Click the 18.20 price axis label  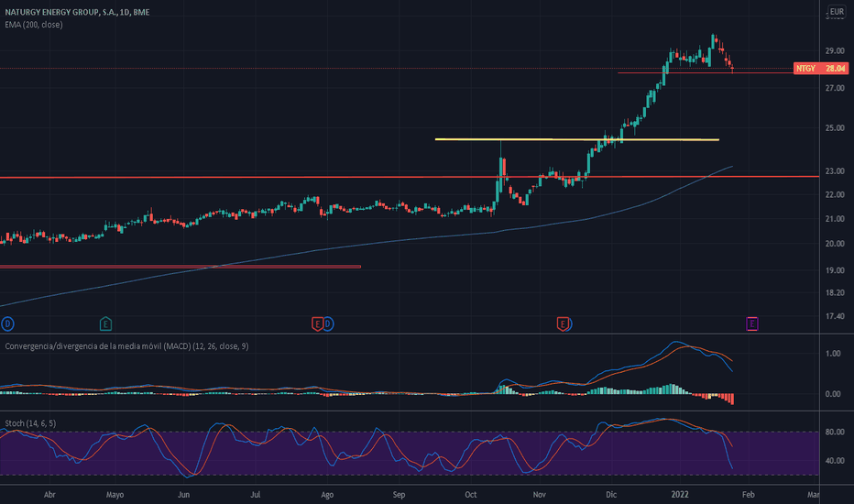pos(835,292)
